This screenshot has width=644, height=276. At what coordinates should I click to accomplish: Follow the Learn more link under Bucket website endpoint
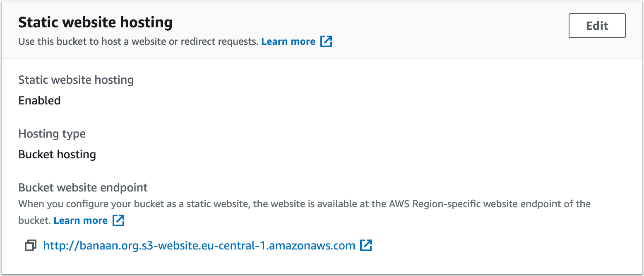click(x=81, y=220)
